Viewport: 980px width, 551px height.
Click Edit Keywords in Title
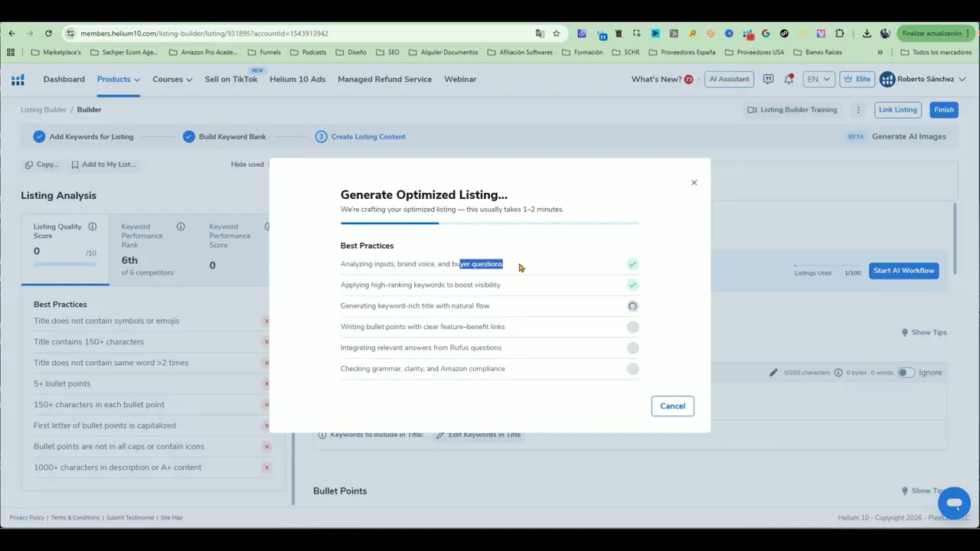point(479,435)
